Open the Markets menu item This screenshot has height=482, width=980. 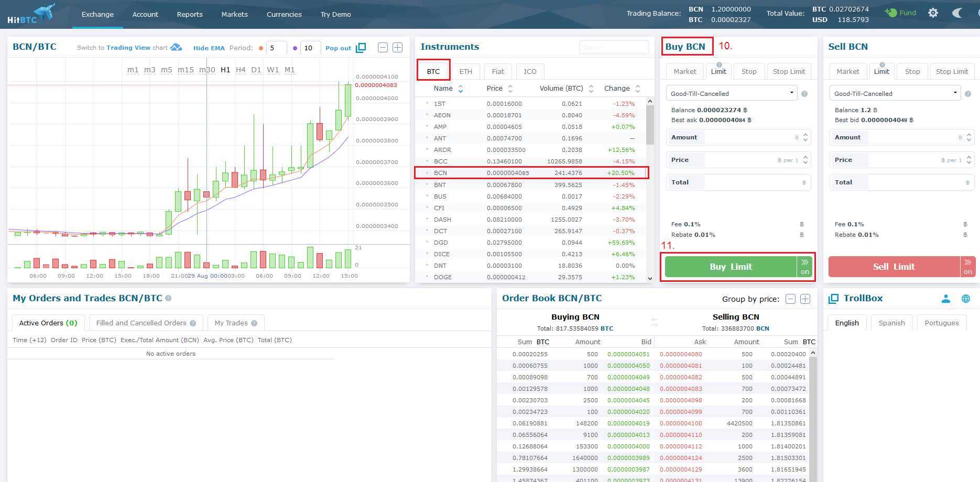tap(234, 14)
